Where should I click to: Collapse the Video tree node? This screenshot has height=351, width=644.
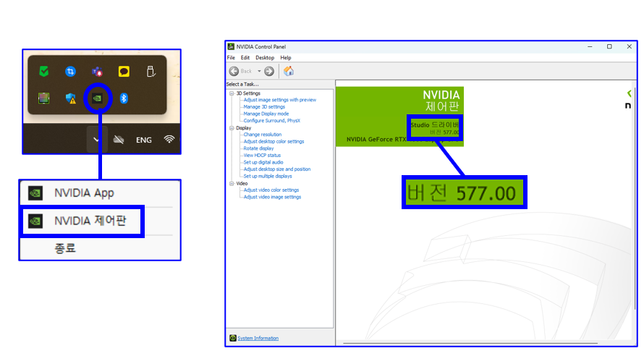232,184
